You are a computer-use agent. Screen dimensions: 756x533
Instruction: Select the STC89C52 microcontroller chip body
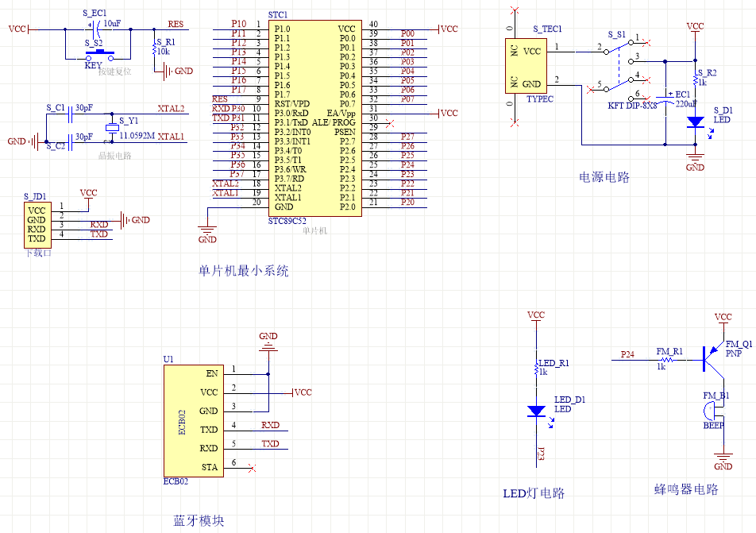pos(314,118)
